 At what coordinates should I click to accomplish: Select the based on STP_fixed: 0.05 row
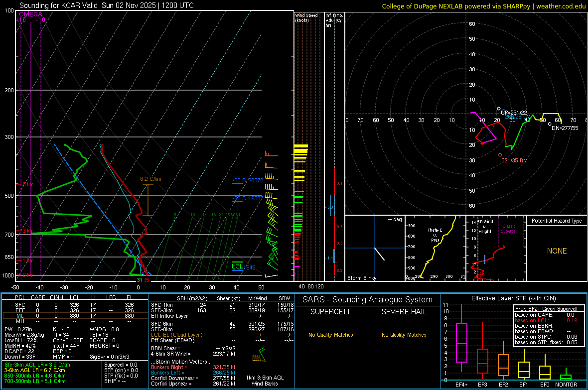coord(546,342)
